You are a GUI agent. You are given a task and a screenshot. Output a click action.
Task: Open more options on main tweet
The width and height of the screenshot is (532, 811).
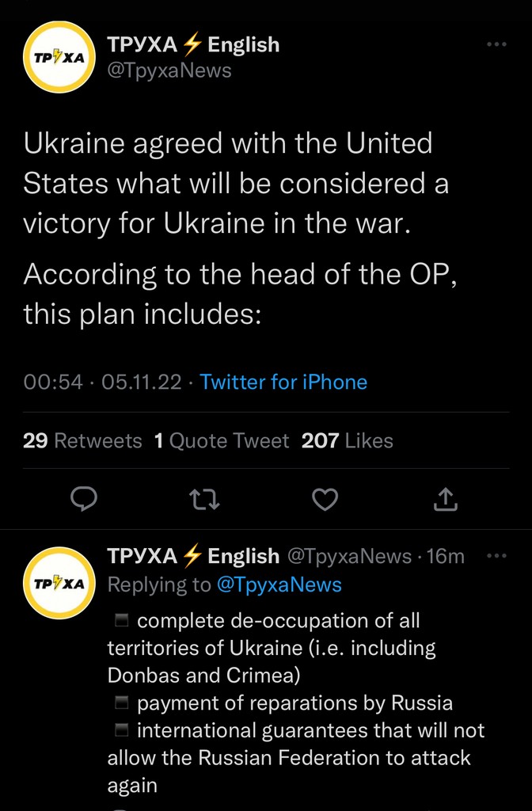tap(496, 45)
